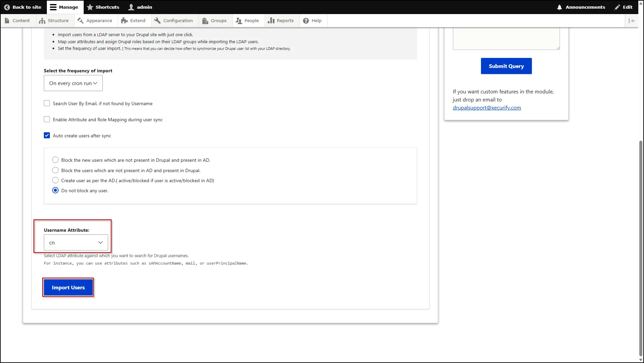Uncheck Auto create users after sync
Image resolution: width=644 pixels, height=363 pixels.
47,135
